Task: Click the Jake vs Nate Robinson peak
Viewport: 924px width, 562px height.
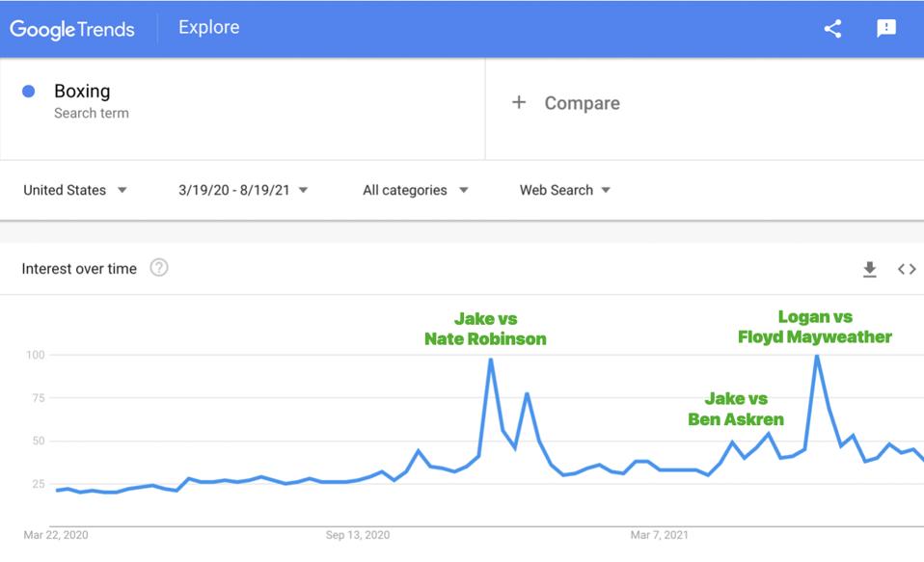Action: tap(491, 360)
